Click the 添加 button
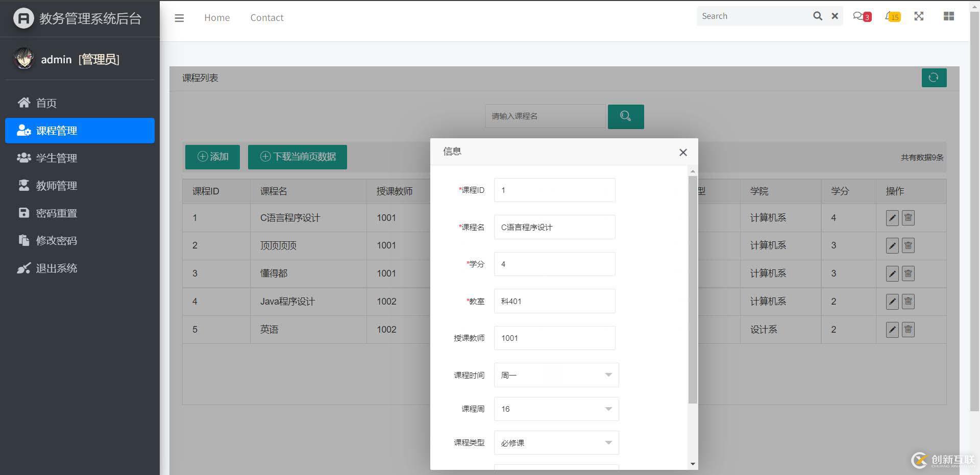 click(x=212, y=157)
